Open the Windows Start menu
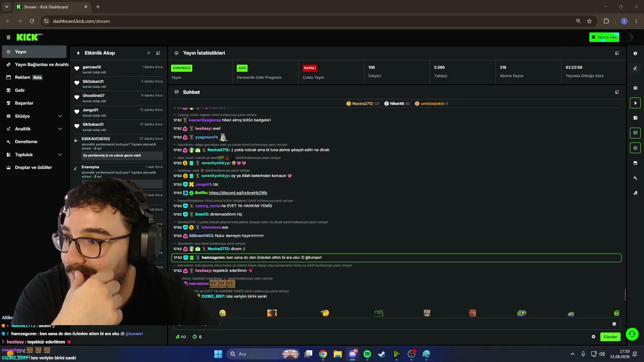 point(218,354)
